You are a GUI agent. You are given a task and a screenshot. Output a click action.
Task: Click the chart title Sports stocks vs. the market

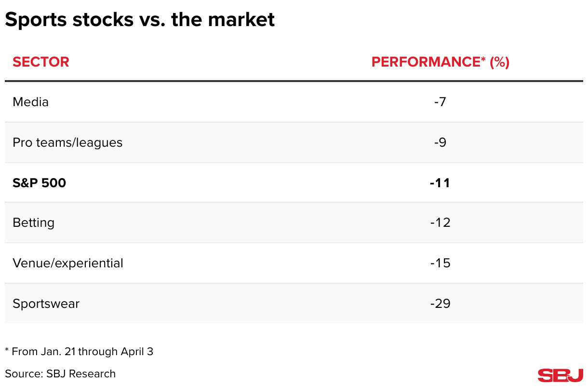pyautogui.click(x=140, y=20)
